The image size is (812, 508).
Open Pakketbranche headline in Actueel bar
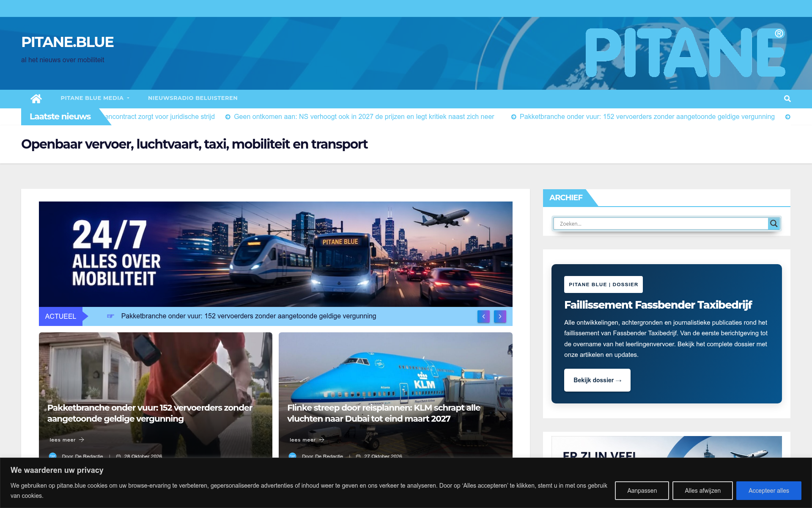coord(249,316)
